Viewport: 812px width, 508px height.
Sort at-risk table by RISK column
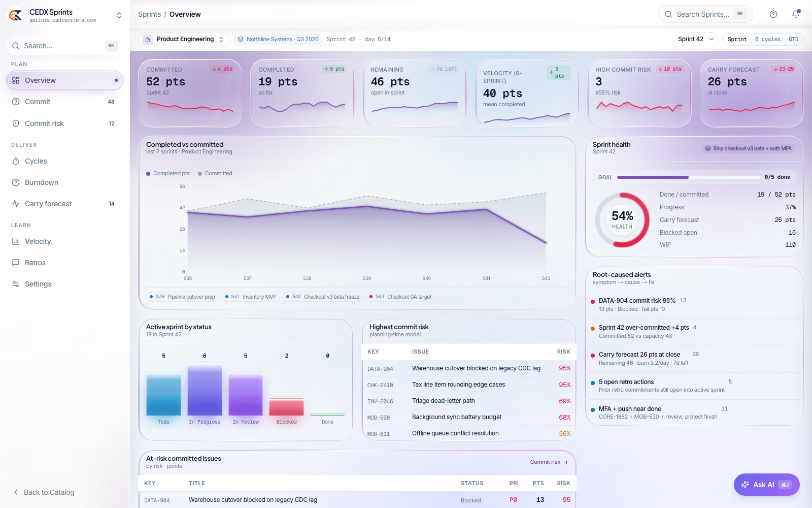point(563,483)
